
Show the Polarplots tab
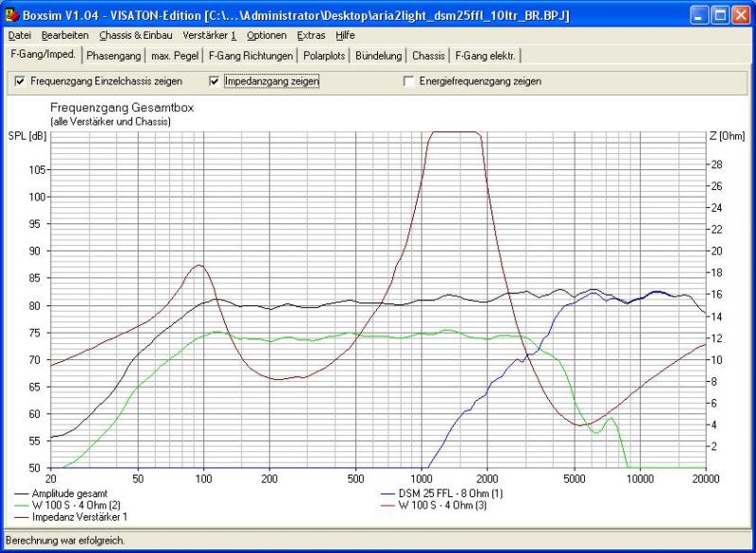click(324, 56)
